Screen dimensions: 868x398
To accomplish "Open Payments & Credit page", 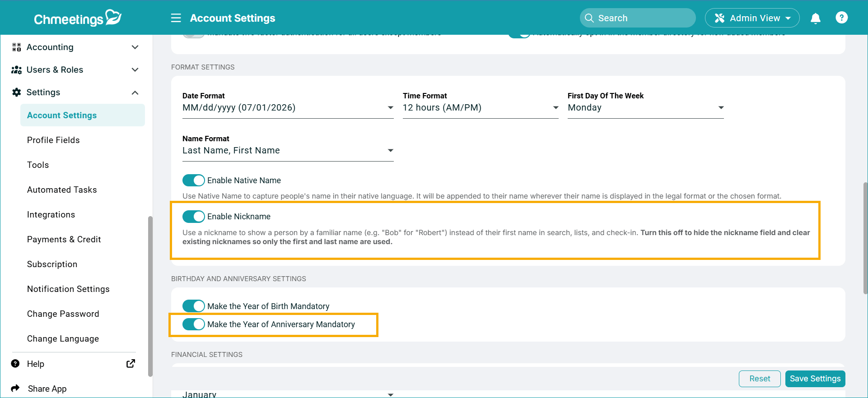I will [64, 239].
